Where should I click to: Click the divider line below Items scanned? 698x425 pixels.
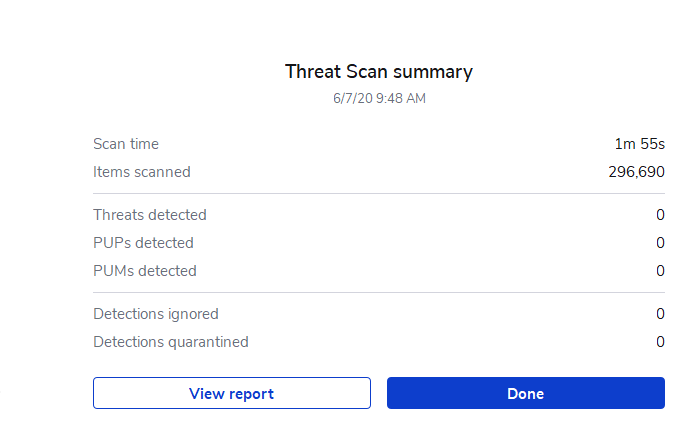pyautogui.click(x=379, y=194)
